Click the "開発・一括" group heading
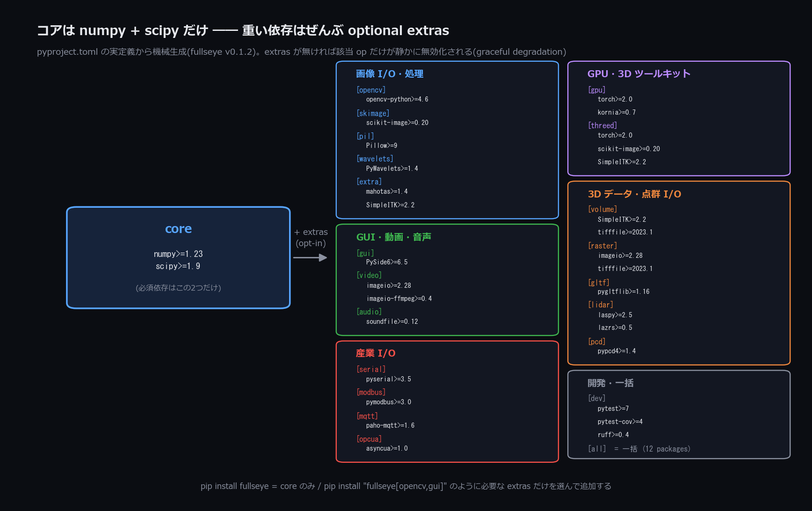This screenshot has height=511, width=812. 611,383
